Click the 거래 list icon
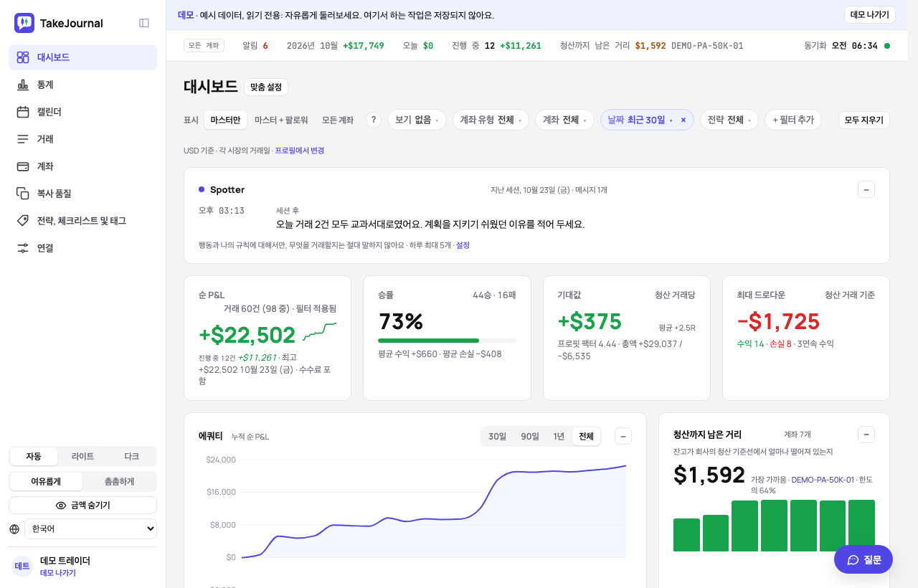Image resolution: width=918 pixels, height=588 pixels. pos(23,139)
